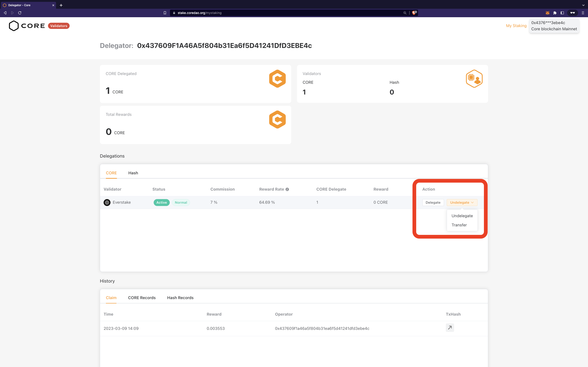Click the Reward Rate info icon
This screenshot has height=367, width=588.
pos(287,189)
